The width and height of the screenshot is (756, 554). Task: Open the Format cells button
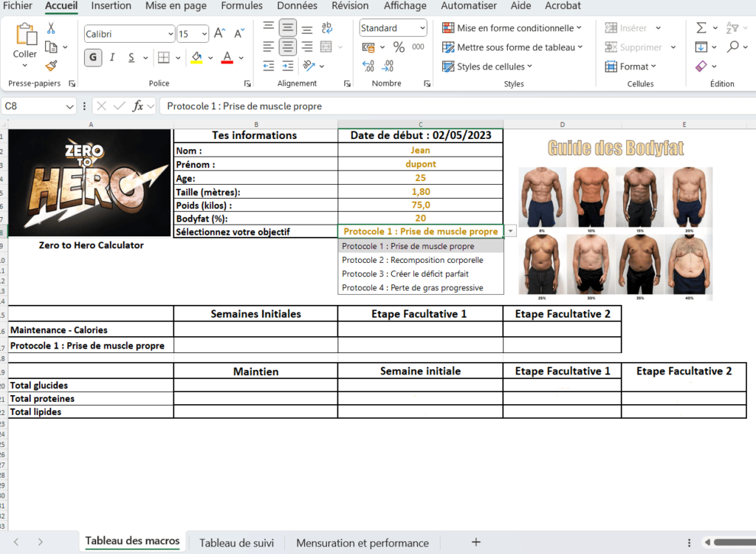pyautogui.click(x=630, y=66)
